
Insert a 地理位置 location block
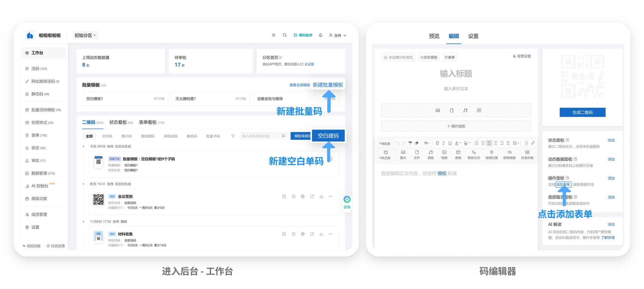491,155
